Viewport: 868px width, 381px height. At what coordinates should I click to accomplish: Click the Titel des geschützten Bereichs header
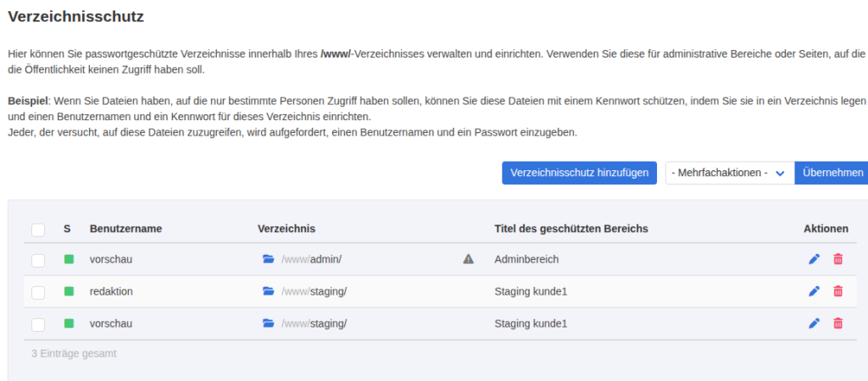(571, 229)
